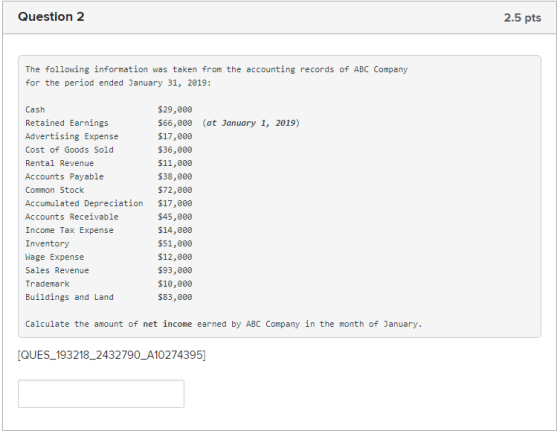This screenshot has height=431, width=560.
Task: Click the Retained Earnings row label
Action: point(66,123)
